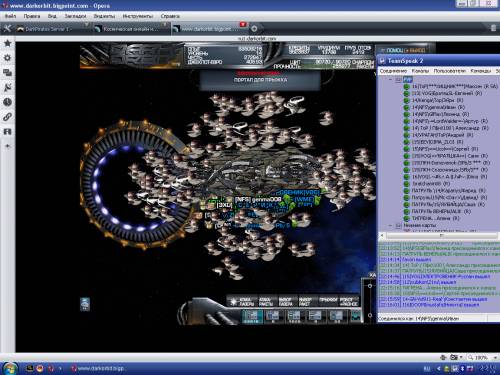Open the Widgets gear panel icon
This screenshot has width=500, height=375.
(x=7, y=58)
